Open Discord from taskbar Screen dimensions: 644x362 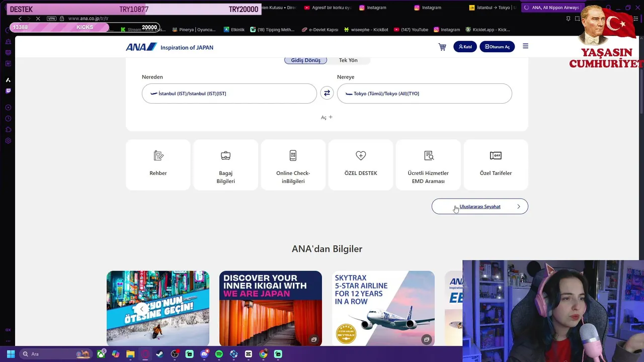point(204,354)
